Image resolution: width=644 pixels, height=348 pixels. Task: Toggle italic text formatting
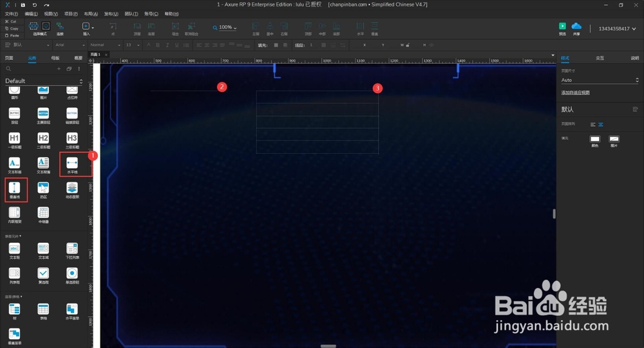coord(167,45)
